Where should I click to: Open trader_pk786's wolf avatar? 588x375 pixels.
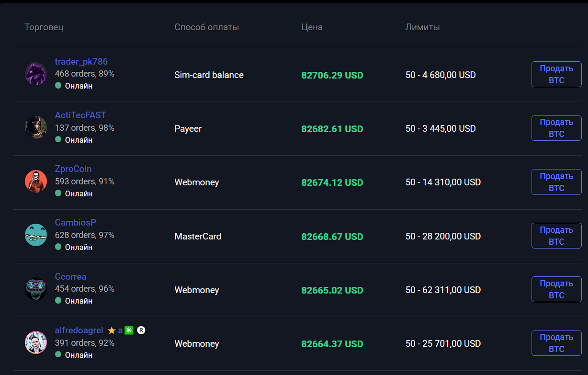coord(36,74)
